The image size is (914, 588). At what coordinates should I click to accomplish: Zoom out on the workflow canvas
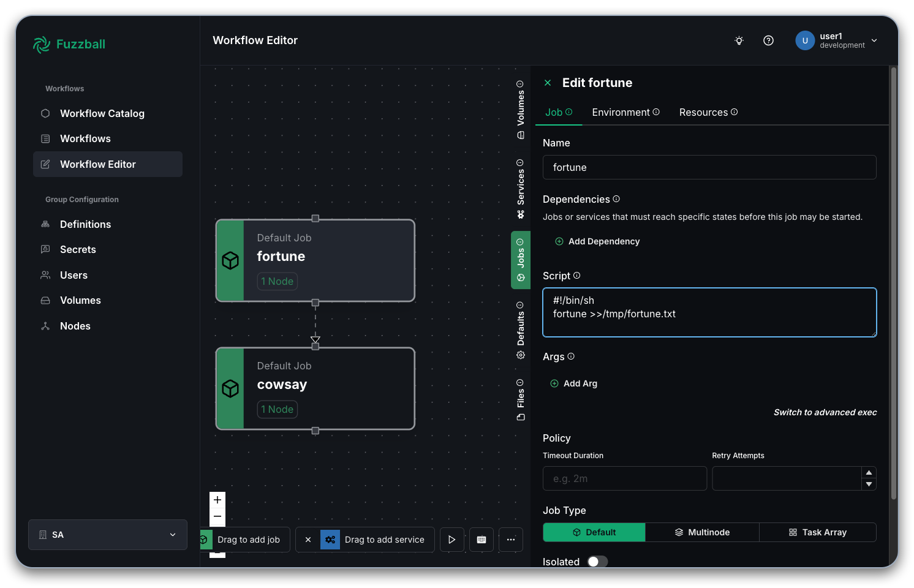(x=217, y=516)
